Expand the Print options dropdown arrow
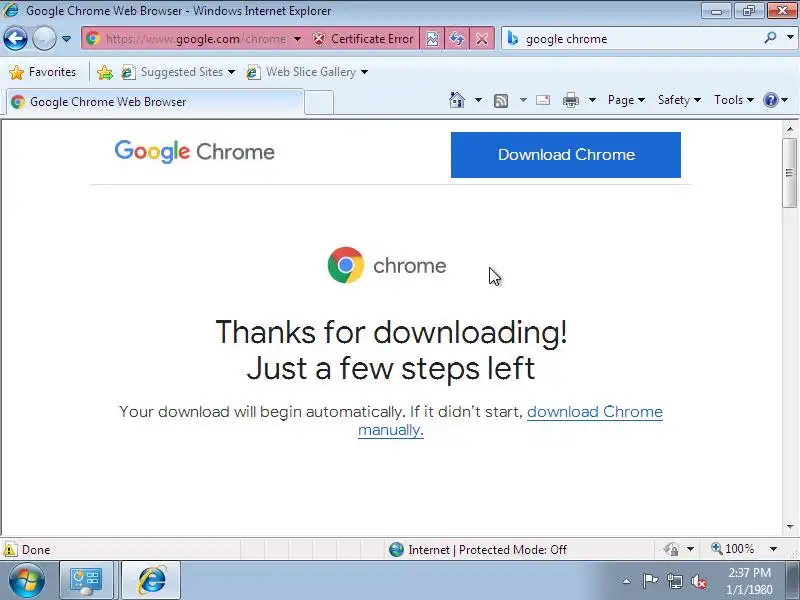The height and width of the screenshot is (600, 800). tap(592, 100)
